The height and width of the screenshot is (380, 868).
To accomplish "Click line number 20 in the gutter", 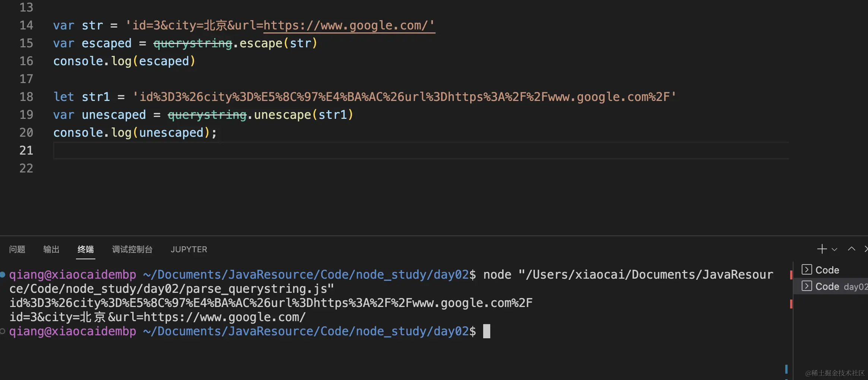I will click(26, 133).
